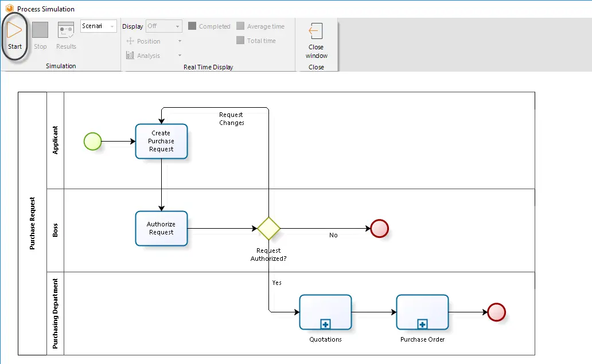The image size is (592, 364).
Task: Click the Simulation group label
Action: [x=61, y=66]
